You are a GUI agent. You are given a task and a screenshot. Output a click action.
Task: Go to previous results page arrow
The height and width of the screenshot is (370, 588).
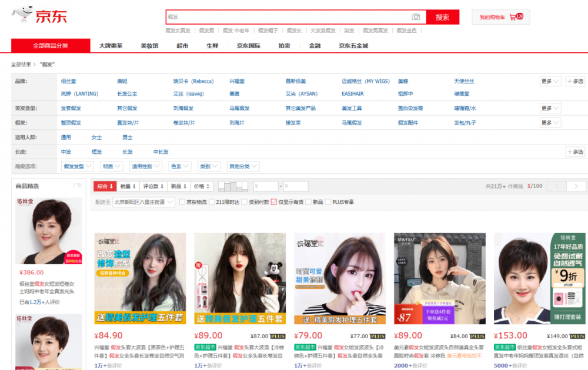coord(557,186)
